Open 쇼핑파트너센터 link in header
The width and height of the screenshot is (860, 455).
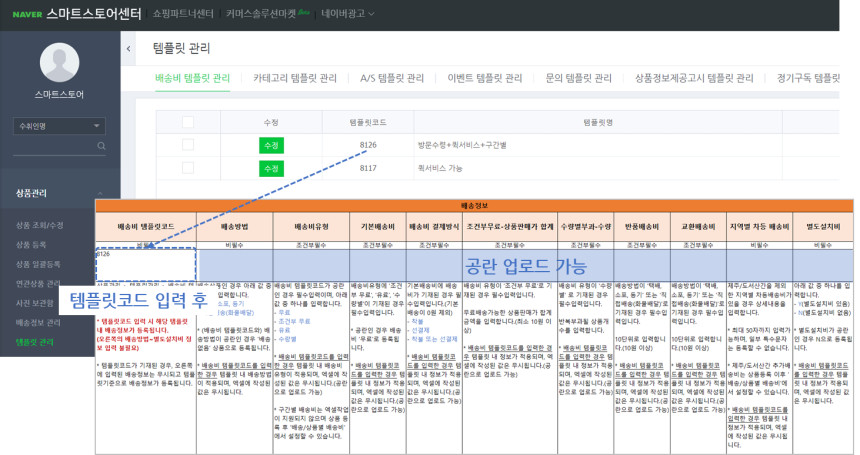pos(185,15)
